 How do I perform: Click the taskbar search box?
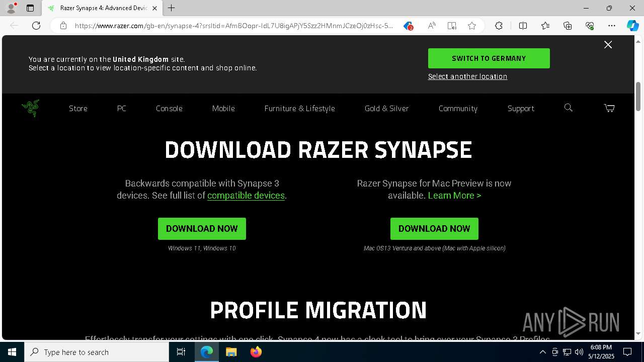pos(97,352)
